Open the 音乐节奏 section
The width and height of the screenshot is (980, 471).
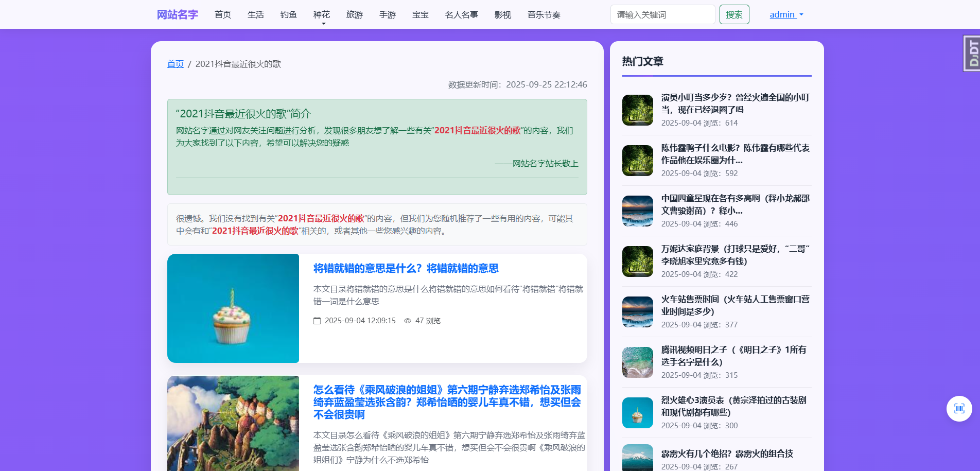point(544,14)
